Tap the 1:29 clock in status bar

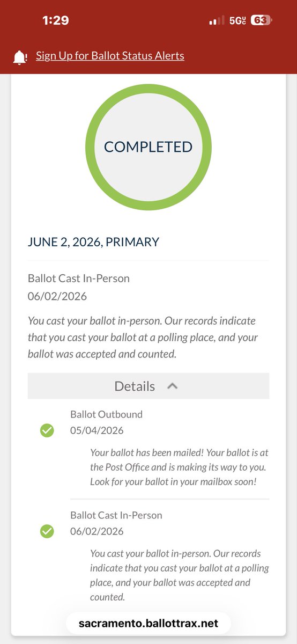(56, 20)
